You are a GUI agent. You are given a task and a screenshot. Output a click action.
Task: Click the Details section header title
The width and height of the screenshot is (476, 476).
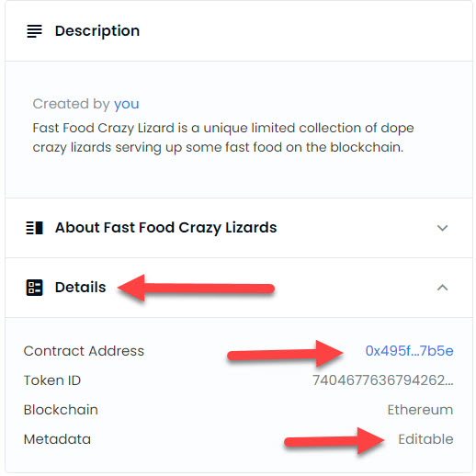click(81, 288)
